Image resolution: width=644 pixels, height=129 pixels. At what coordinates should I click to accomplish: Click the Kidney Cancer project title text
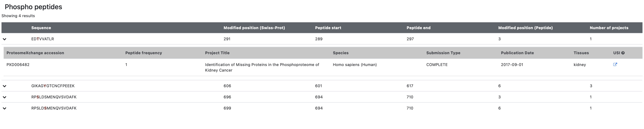click(262, 67)
